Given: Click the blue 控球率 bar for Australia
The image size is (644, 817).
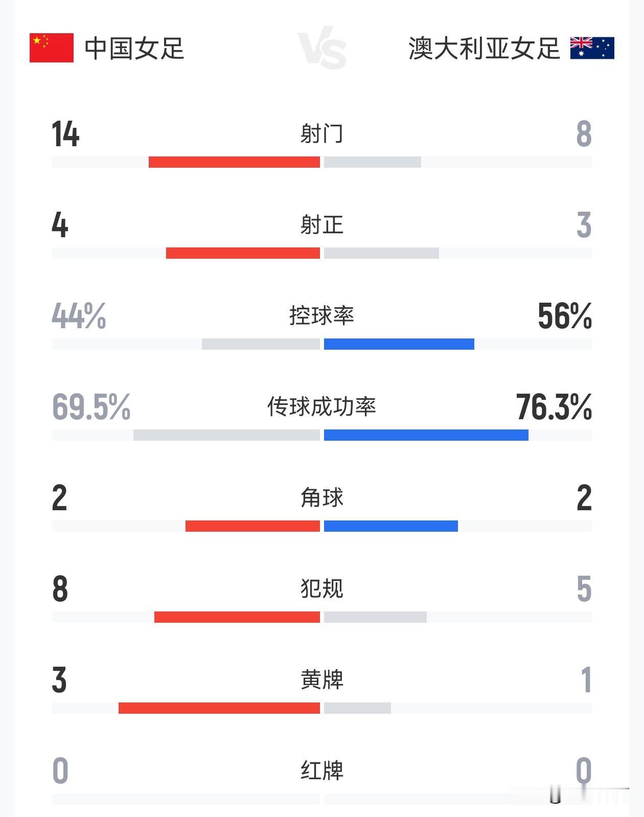Looking at the screenshot, I should [x=399, y=344].
